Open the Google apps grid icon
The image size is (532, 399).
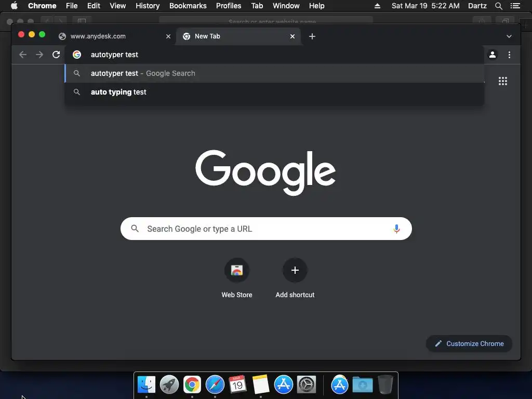[x=503, y=81]
